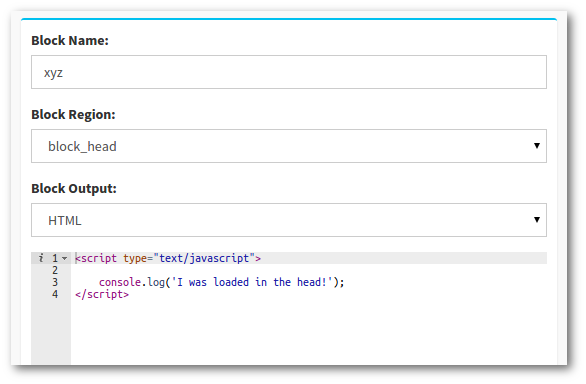Open the Block Region dropdown showing block_head
This screenshot has width=586, height=384.
289,146
